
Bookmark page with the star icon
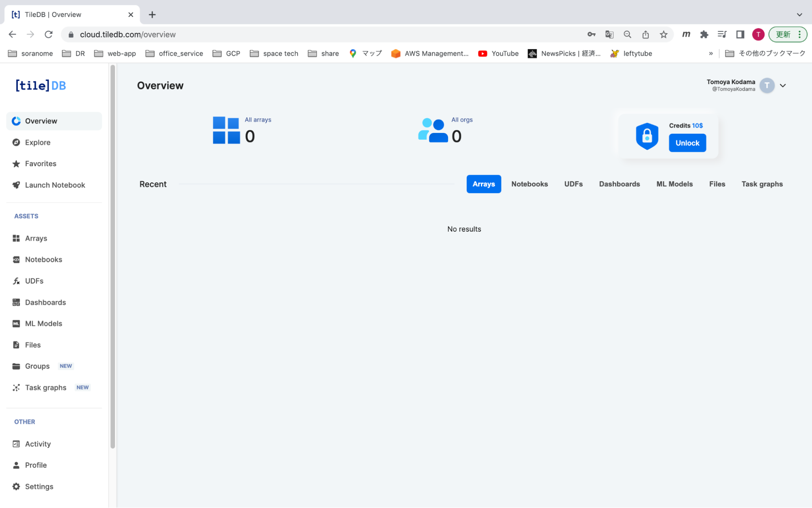click(x=664, y=35)
